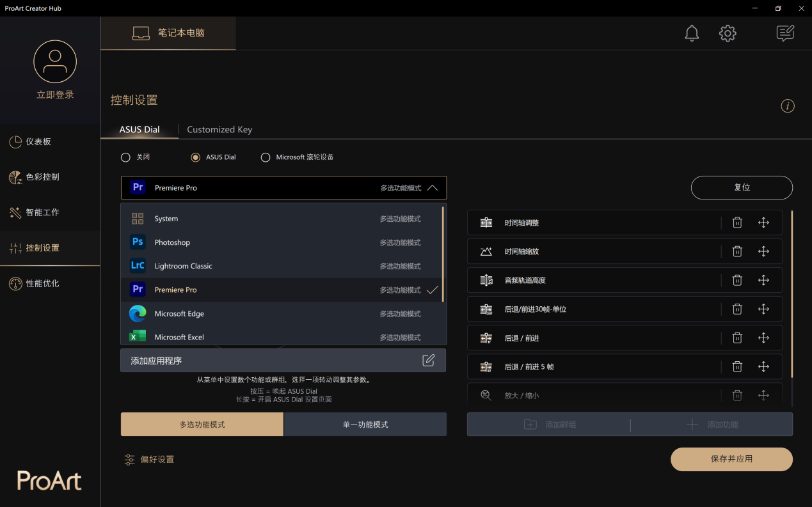Screen dimensions: 812x507
Task: Click the feedback note icon
Action: point(784,33)
